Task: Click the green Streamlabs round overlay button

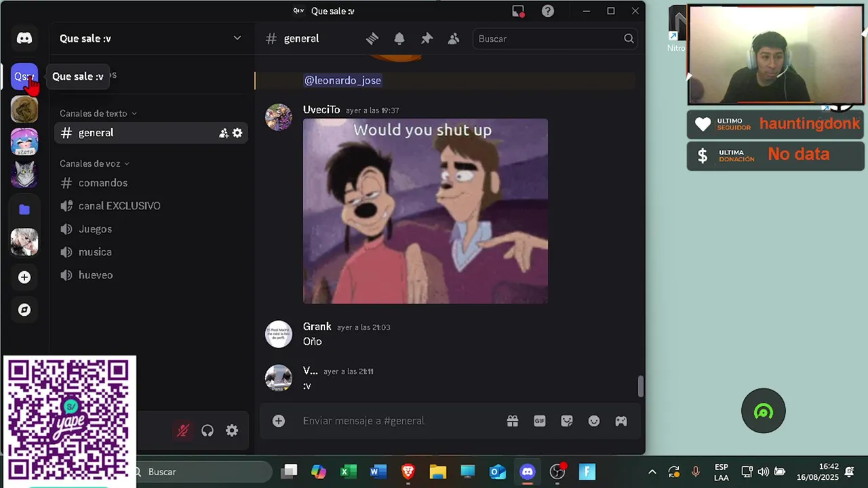Action: [x=764, y=411]
